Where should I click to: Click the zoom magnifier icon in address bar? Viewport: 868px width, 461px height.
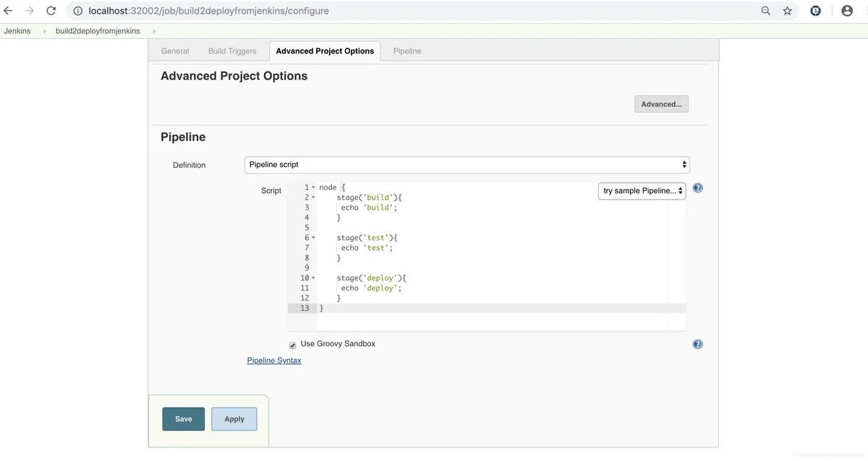click(x=766, y=11)
